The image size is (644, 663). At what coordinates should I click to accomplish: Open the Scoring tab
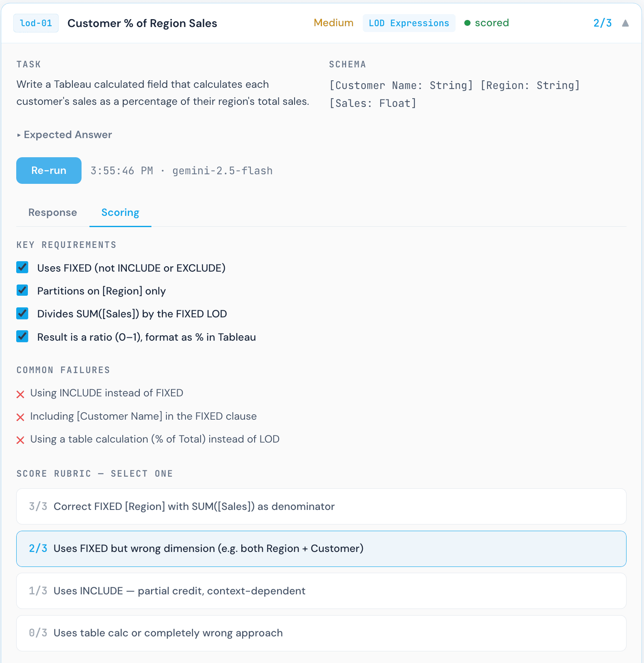pos(120,213)
